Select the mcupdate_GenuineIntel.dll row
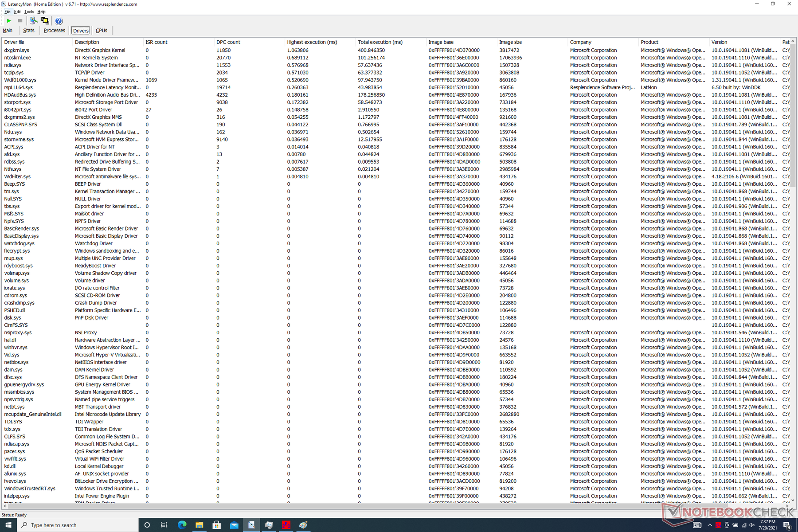This screenshot has width=798, height=532. pyautogui.click(x=395, y=414)
